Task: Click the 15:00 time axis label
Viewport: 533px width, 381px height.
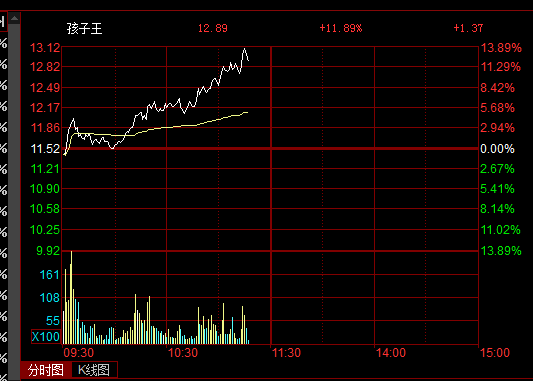Action: click(495, 353)
